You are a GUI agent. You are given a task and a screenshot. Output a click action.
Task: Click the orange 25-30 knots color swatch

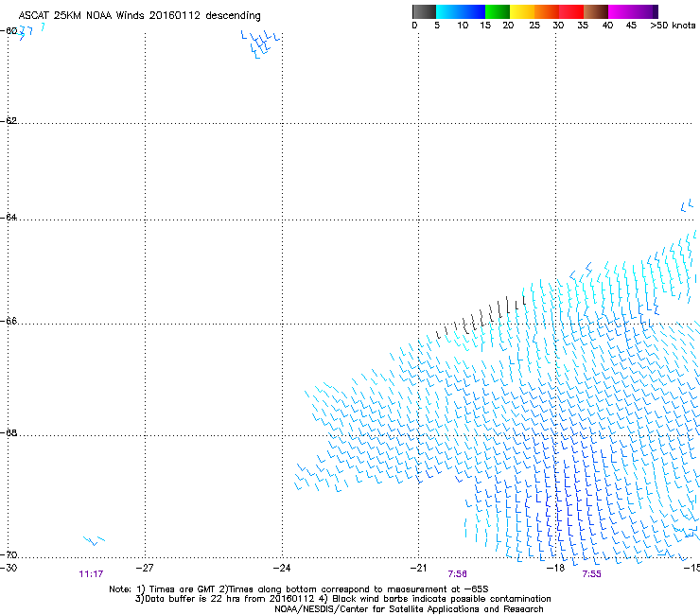[547, 11]
